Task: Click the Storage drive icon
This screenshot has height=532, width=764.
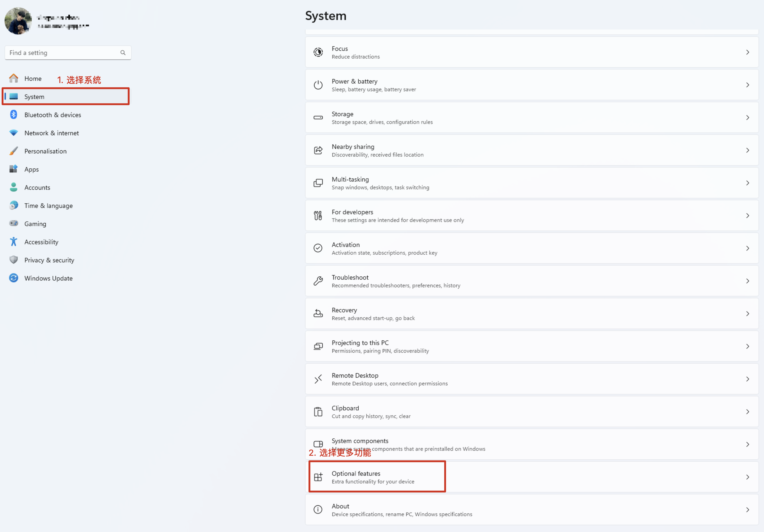Action: coord(318,117)
